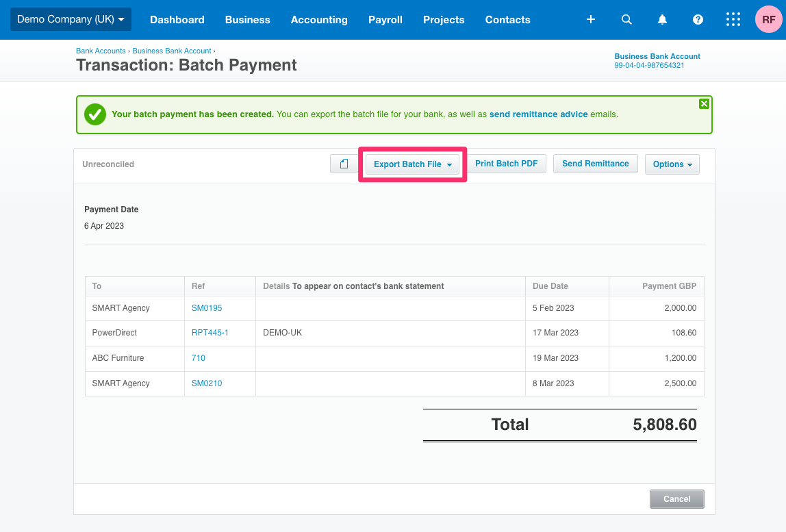
Task: Open the Demo Company (UK) organisation menu
Action: tap(71, 19)
